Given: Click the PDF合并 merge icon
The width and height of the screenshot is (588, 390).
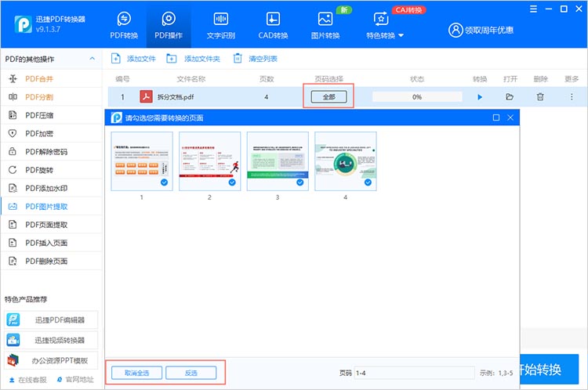Looking at the screenshot, I should [x=13, y=78].
